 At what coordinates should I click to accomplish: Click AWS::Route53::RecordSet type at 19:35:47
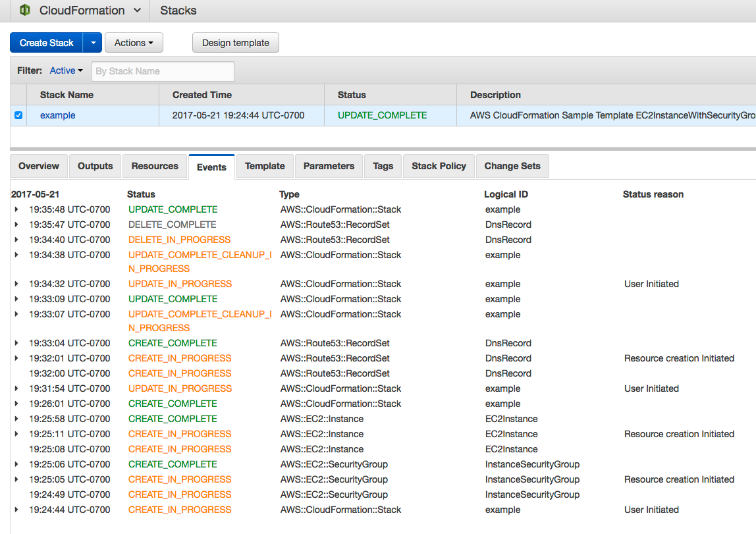point(335,225)
